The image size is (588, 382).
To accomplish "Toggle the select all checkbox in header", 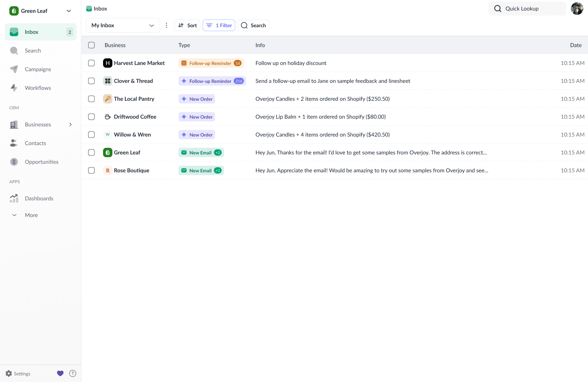I will (x=91, y=45).
